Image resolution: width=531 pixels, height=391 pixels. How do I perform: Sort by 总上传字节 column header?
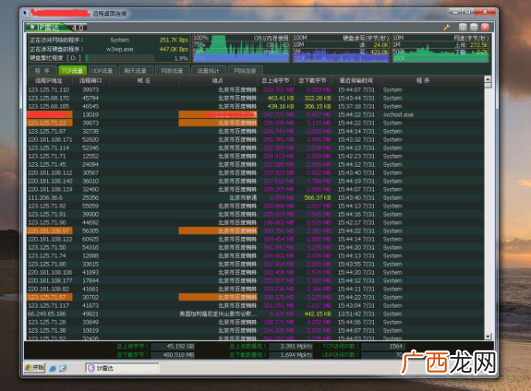pos(275,81)
